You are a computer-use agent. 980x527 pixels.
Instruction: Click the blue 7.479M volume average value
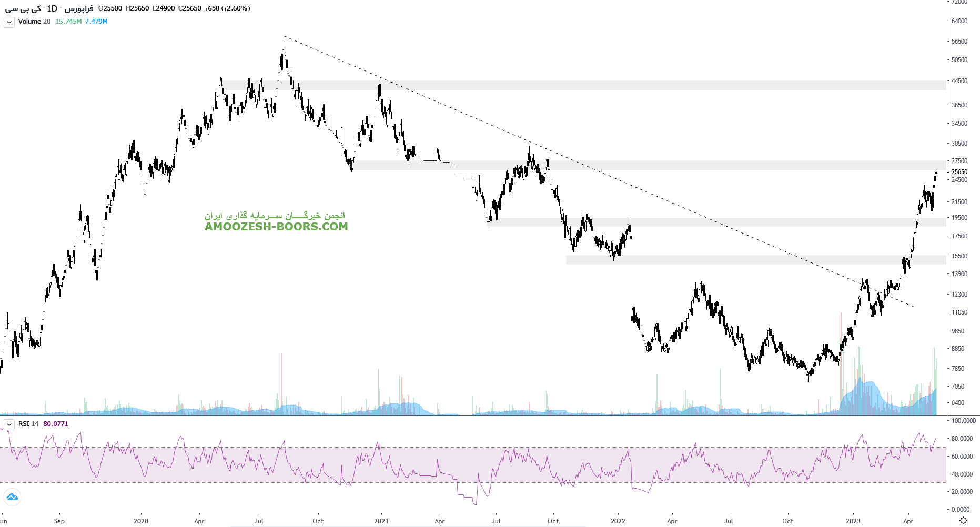coord(96,22)
